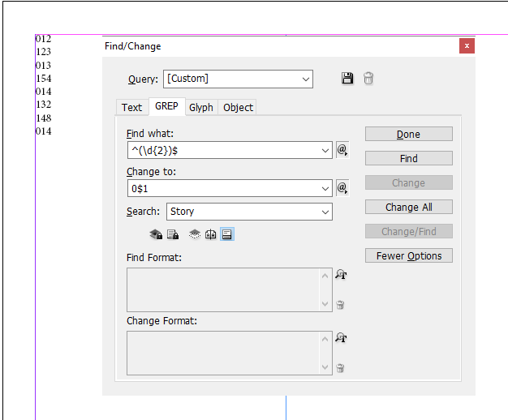Open special characters menu for Find what

(x=342, y=150)
